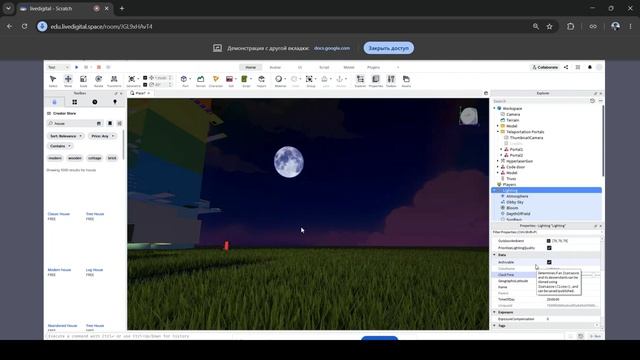Apply the wooden tag filter
This screenshot has height=360, width=640.
click(x=75, y=158)
